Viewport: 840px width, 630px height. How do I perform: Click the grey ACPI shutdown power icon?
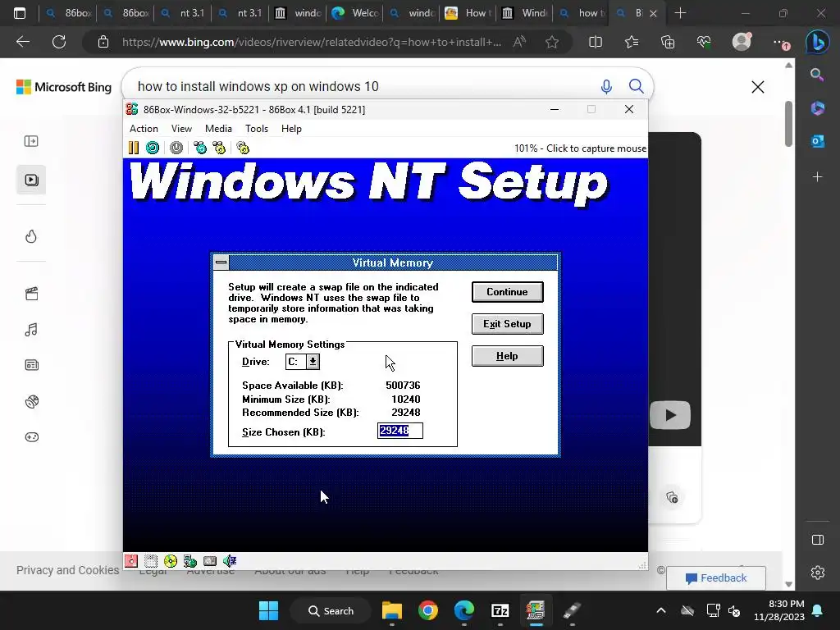[176, 148]
